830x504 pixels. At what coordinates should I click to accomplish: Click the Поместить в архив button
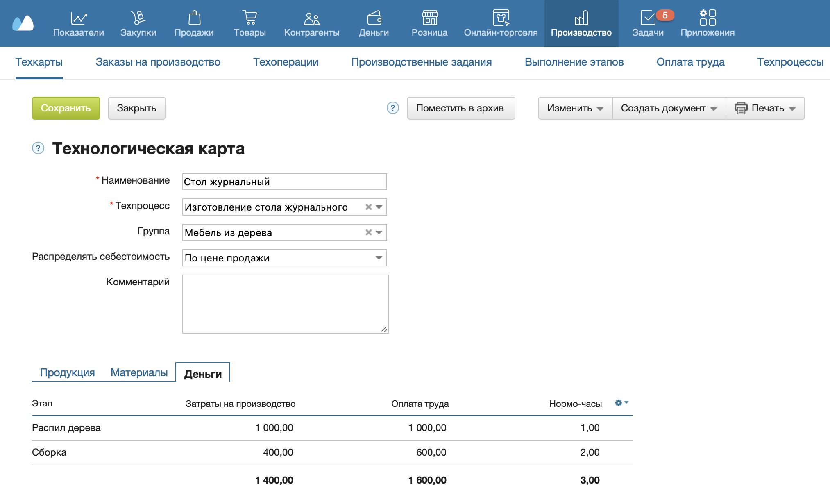(461, 108)
